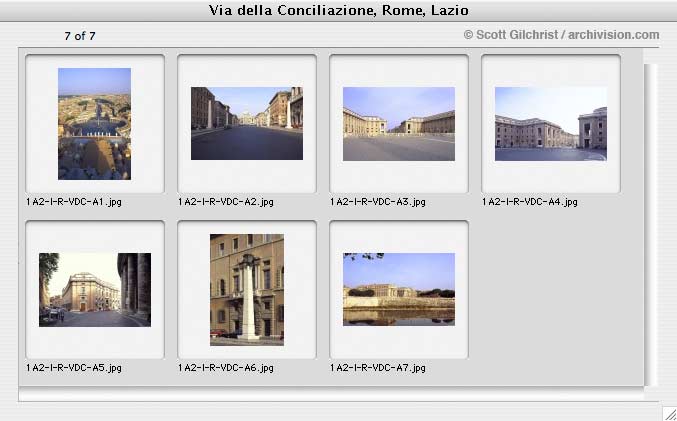Image resolution: width=677 pixels, height=421 pixels.
Task: Click filename 1A2-I-R-VDC-A1.jpg
Action: (x=74, y=202)
